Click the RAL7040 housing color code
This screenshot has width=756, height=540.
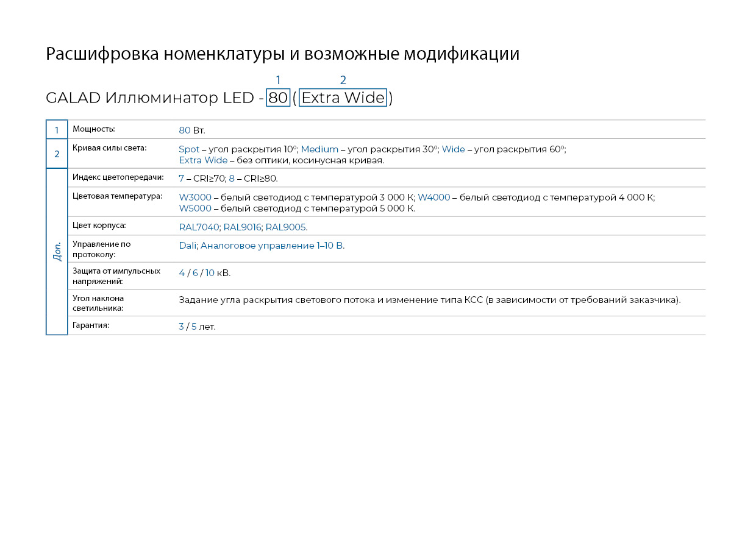point(199,227)
